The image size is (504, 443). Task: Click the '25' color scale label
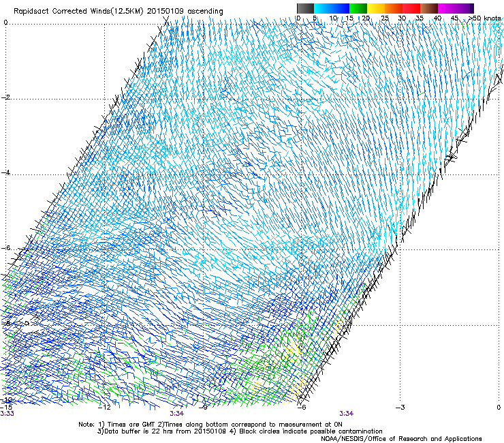click(385, 18)
